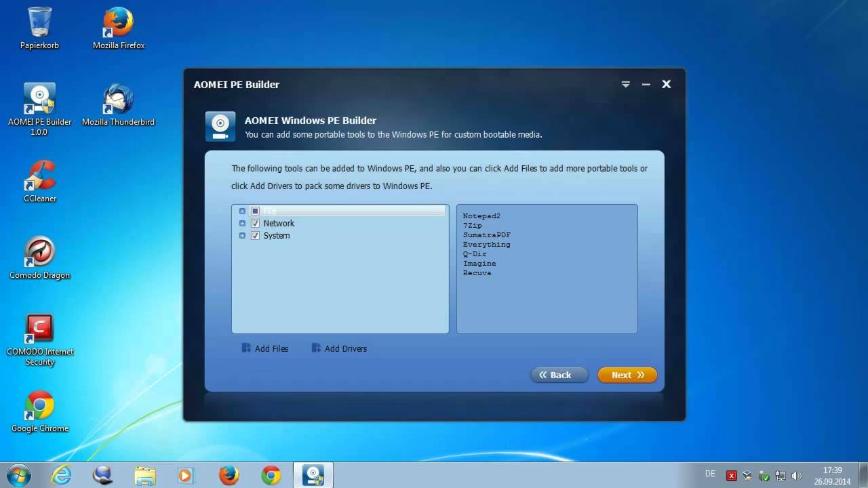Image resolution: width=868 pixels, height=488 pixels.
Task: Proceed with the Next button
Action: point(627,375)
